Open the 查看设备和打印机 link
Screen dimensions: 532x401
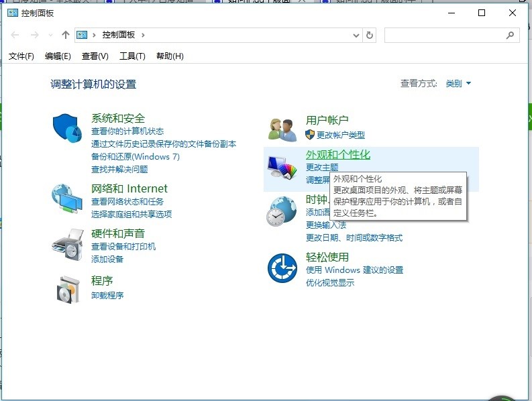pyautogui.click(x=123, y=247)
